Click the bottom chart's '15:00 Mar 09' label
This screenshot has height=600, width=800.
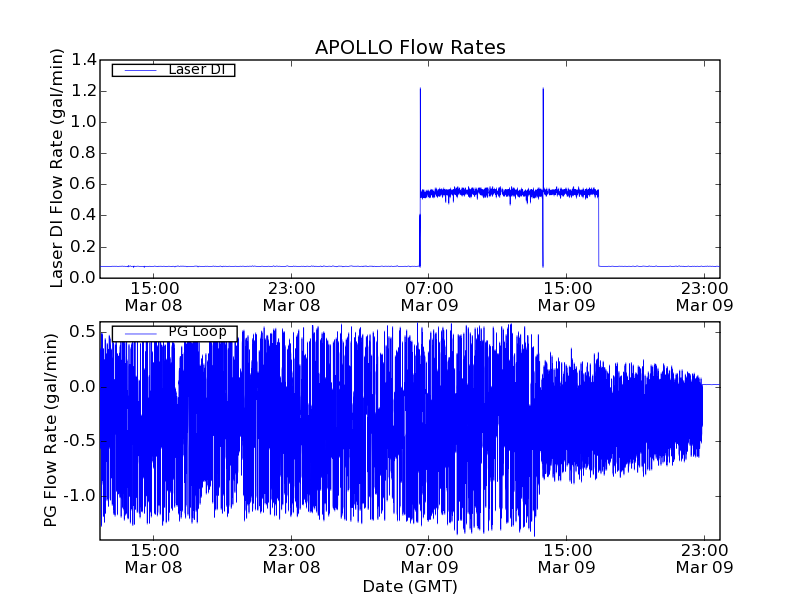click(x=567, y=559)
